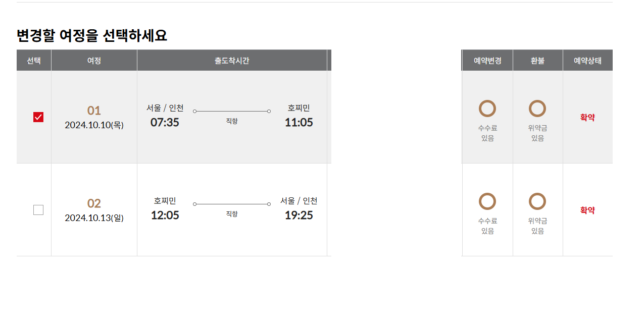The image size is (644, 327).
Task: Click the 환불 column header
Action: pyautogui.click(x=537, y=61)
